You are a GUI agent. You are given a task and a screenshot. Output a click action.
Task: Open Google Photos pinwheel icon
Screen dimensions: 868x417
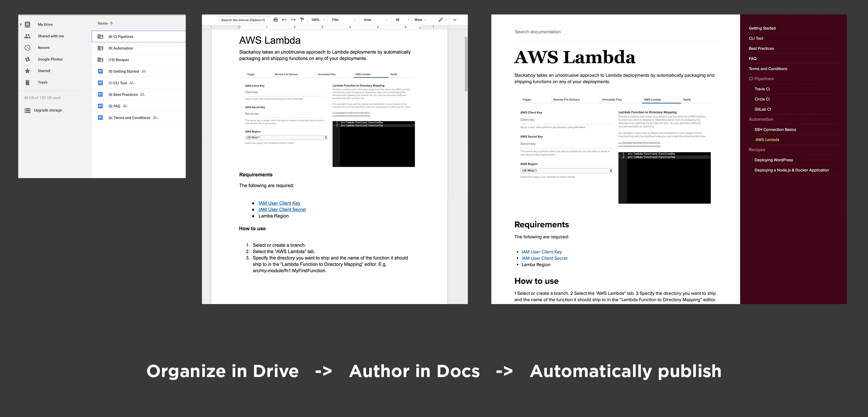(27, 59)
